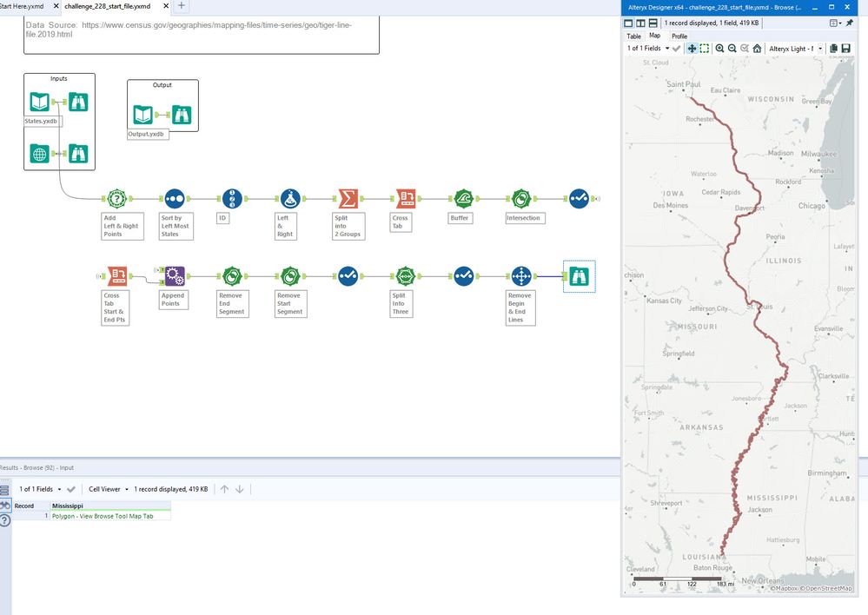Click the Select tool after Intersection
Viewport: 868px width, 615px height.
tap(579, 198)
